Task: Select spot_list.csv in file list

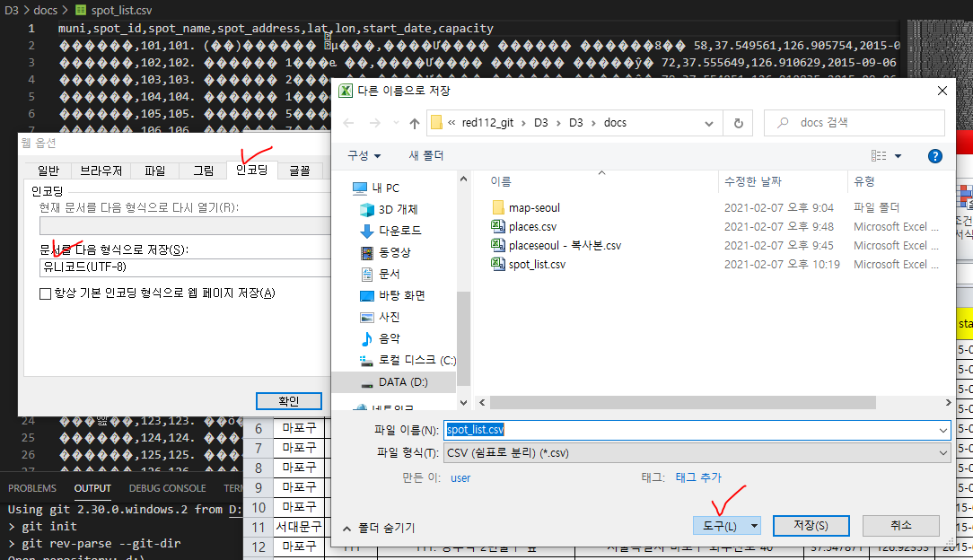Action: pos(537,264)
